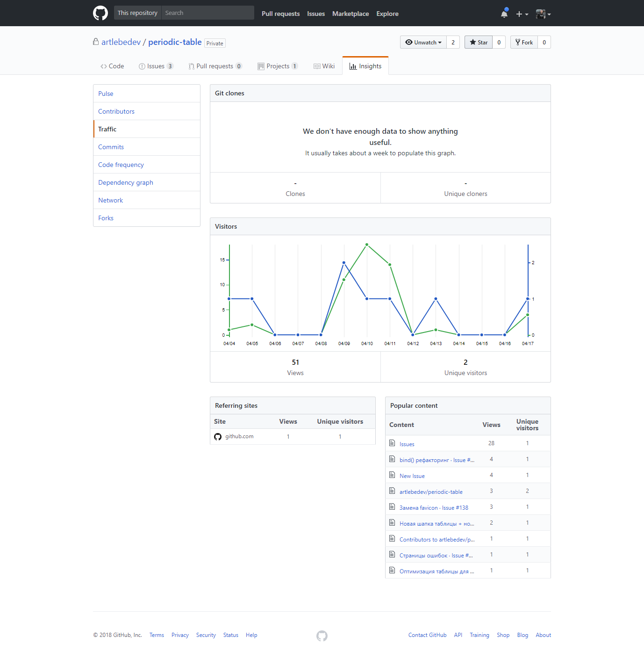The width and height of the screenshot is (644, 665).
Task: Click the 04/10 peak point on Visitors graph
Action: pos(367,245)
